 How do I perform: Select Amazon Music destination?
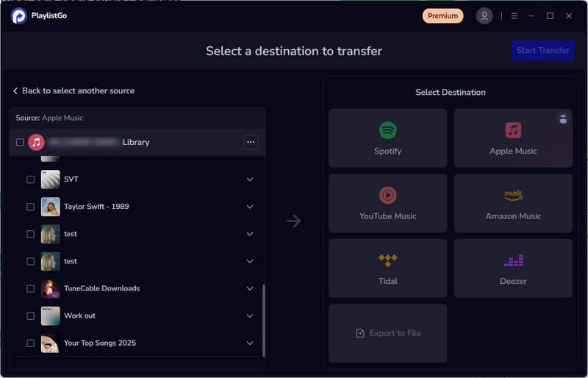point(513,204)
